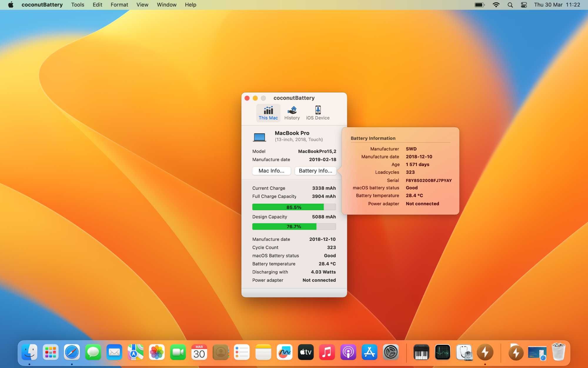Click the 76.7% capacity progress bar
The image size is (588, 368).
click(294, 226)
